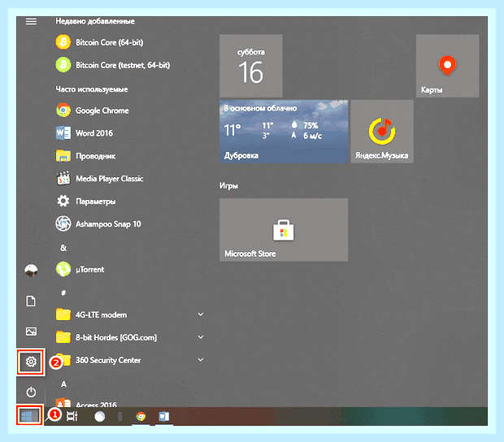Open the 4G-LTE modem folder
Screen dimensions: 504x442
coord(91,314)
